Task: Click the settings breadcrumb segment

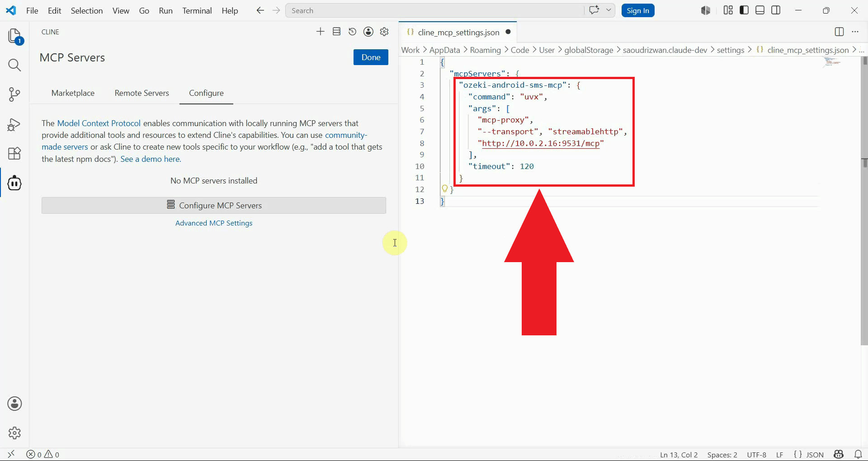Action: [x=731, y=50]
